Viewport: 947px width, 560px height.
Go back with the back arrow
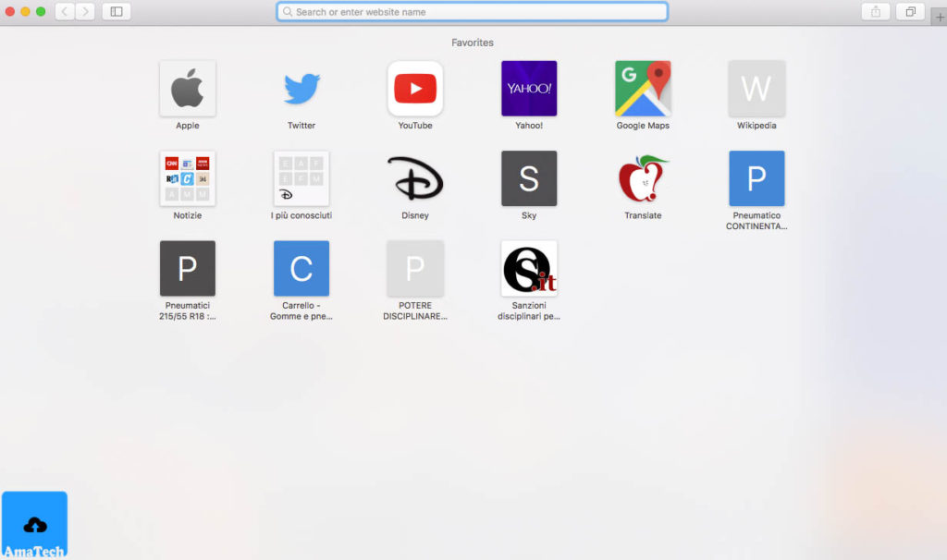(65, 11)
